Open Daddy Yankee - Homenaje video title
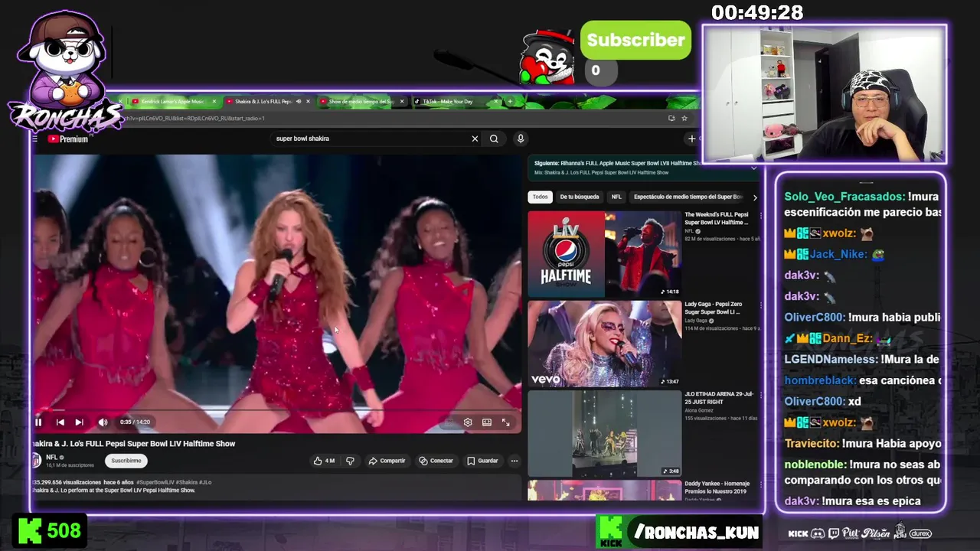The width and height of the screenshot is (980, 551). click(717, 487)
